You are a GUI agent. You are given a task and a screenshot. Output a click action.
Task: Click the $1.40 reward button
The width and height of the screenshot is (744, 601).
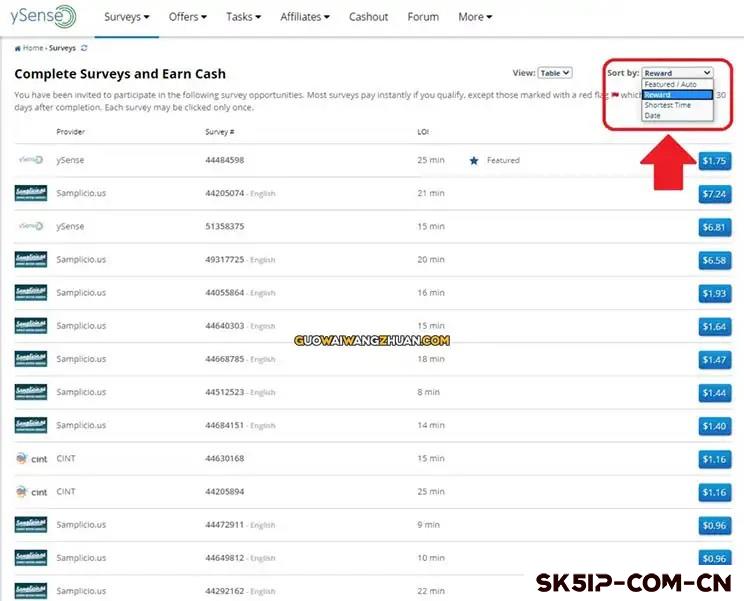pyautogui.click(x=715, y=426)
